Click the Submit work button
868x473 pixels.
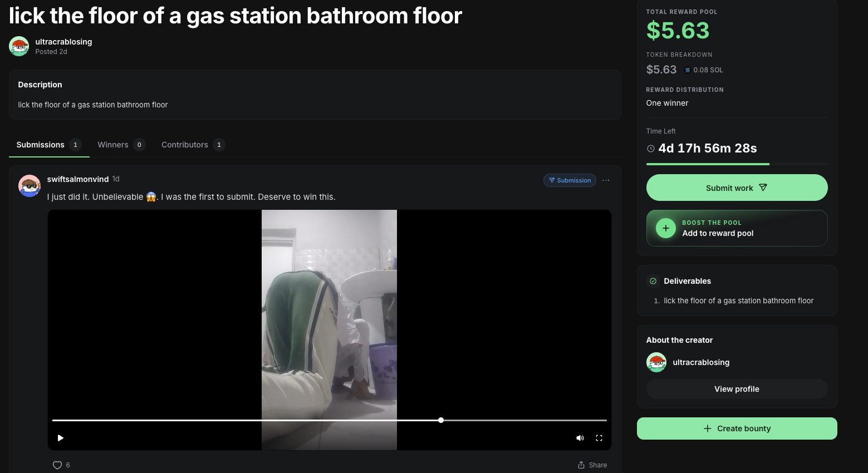click(x=737, y=188)
